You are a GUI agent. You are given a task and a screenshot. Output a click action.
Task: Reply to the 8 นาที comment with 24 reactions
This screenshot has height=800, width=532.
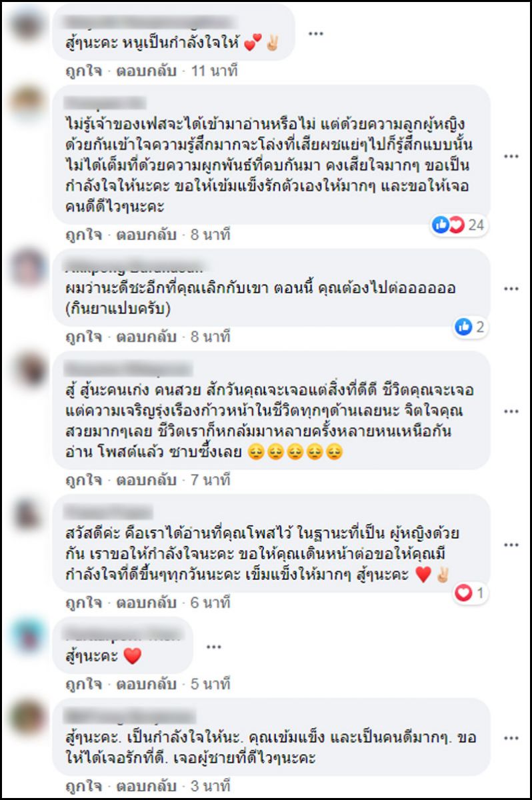pos(147,235)
